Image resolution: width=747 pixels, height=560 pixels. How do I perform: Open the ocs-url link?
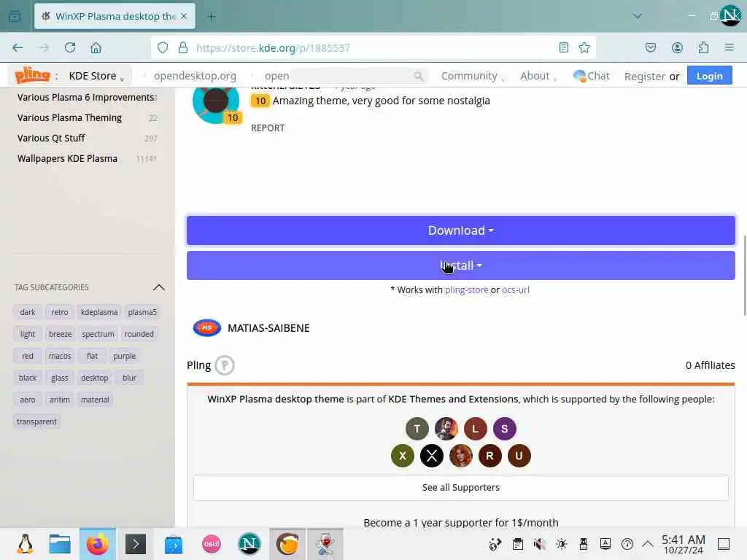[516, 289]
